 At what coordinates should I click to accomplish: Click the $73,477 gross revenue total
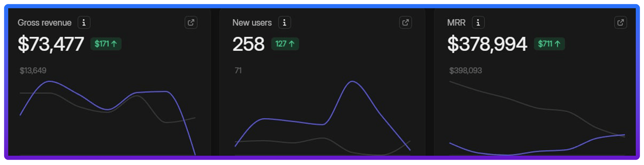[51, 44]
